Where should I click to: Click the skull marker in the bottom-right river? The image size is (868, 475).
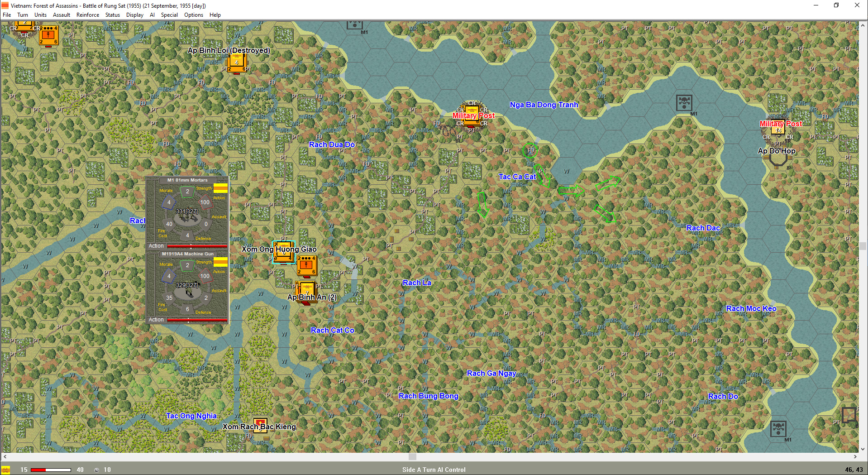[778, 428]
